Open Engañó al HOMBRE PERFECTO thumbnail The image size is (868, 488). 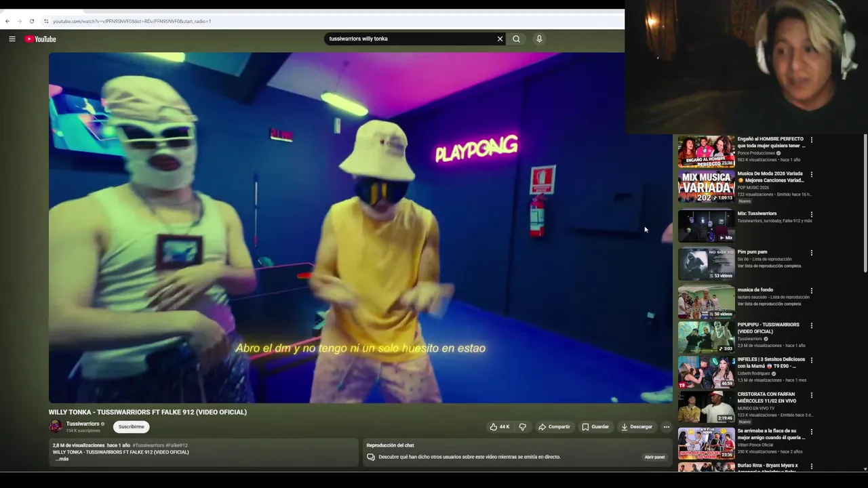(706, 151)
